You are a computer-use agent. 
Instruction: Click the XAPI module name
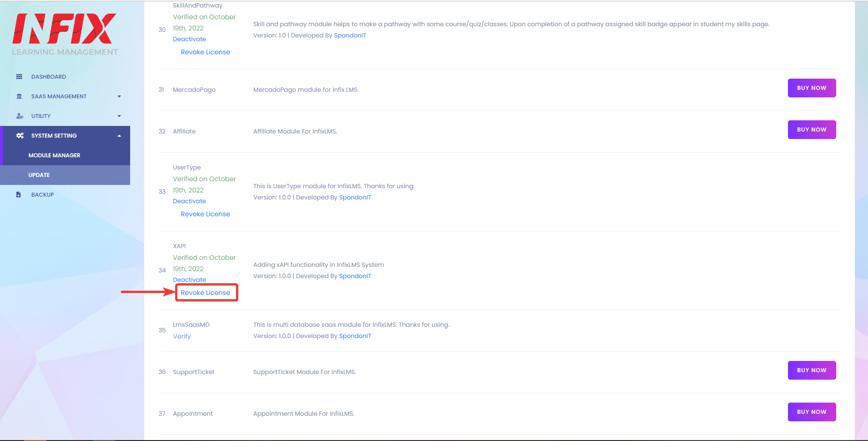(179, 246)
